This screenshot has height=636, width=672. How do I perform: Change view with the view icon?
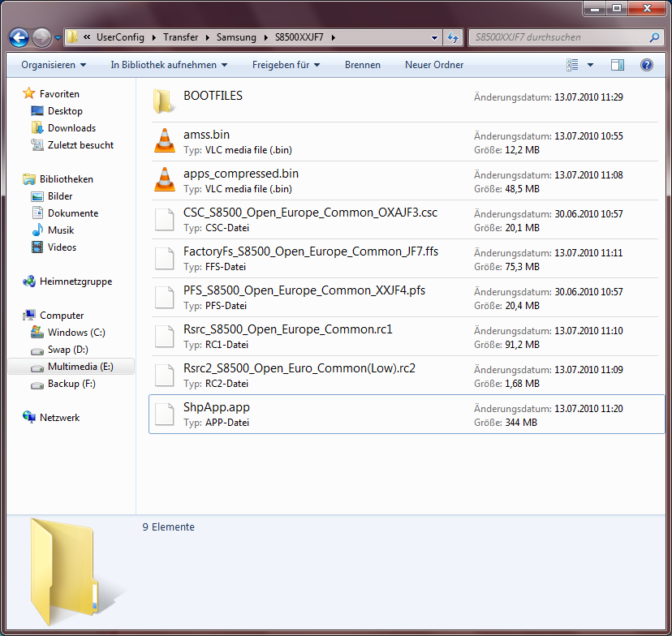(x=572, y=65)
